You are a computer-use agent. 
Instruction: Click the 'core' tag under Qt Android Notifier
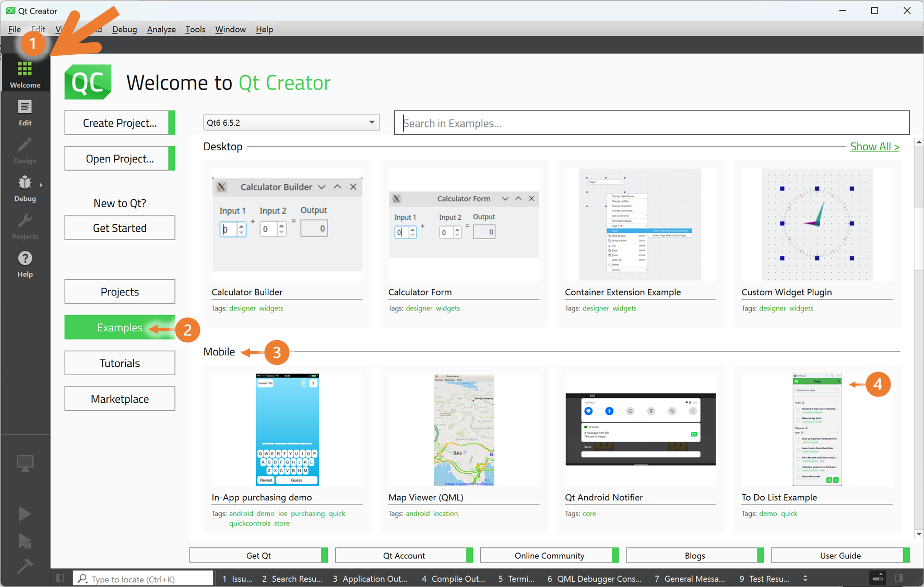tap(589, 513)
